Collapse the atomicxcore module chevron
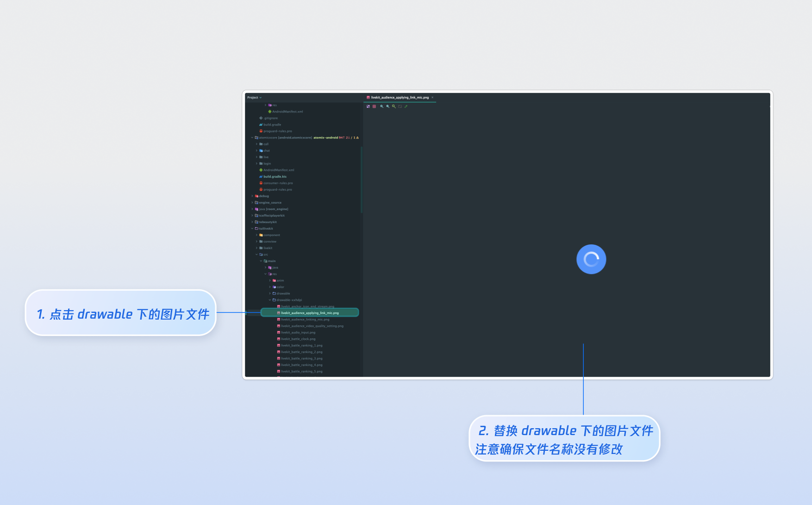The width and height of the screenshot is (812, 505). [x=252, y=138]
